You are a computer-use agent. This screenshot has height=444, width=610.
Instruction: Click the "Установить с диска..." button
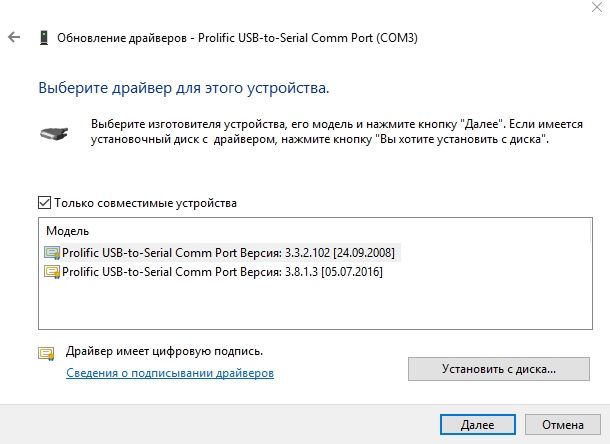[x=499, y=369]
